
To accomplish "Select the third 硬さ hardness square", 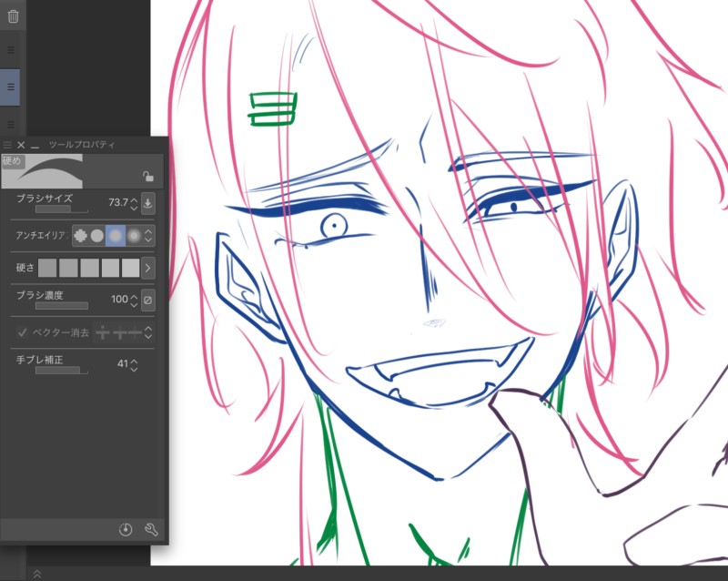I will tap(89, 269).
